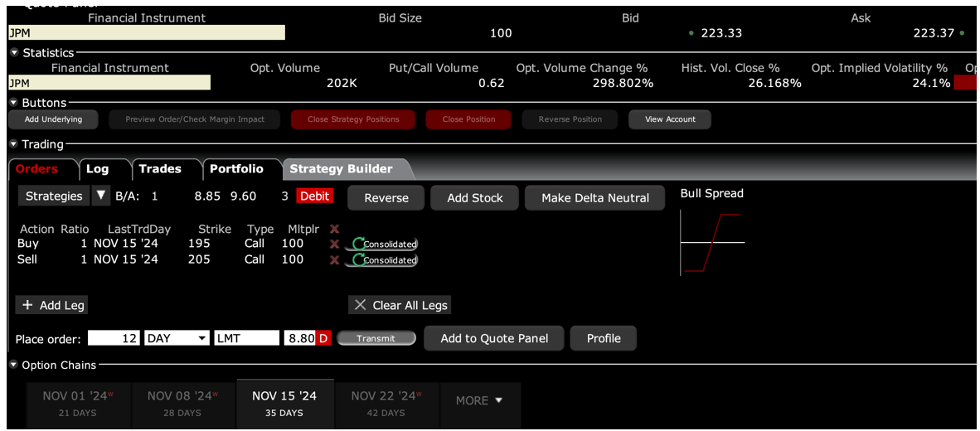The height and width of the screenshot is (431, 980).
Task: Transmit the order
Action: pos(376,338)
